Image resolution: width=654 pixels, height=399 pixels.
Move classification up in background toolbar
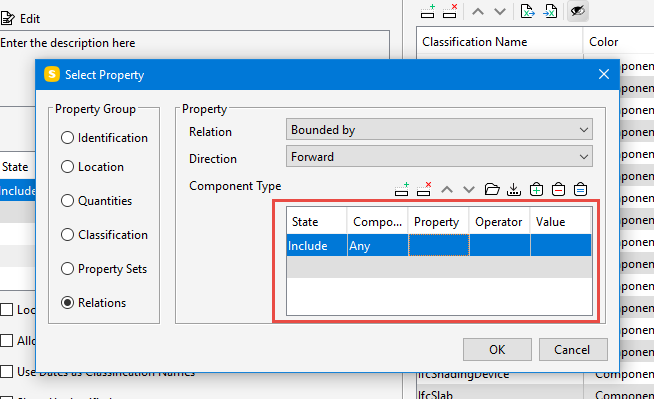(478, 12)
